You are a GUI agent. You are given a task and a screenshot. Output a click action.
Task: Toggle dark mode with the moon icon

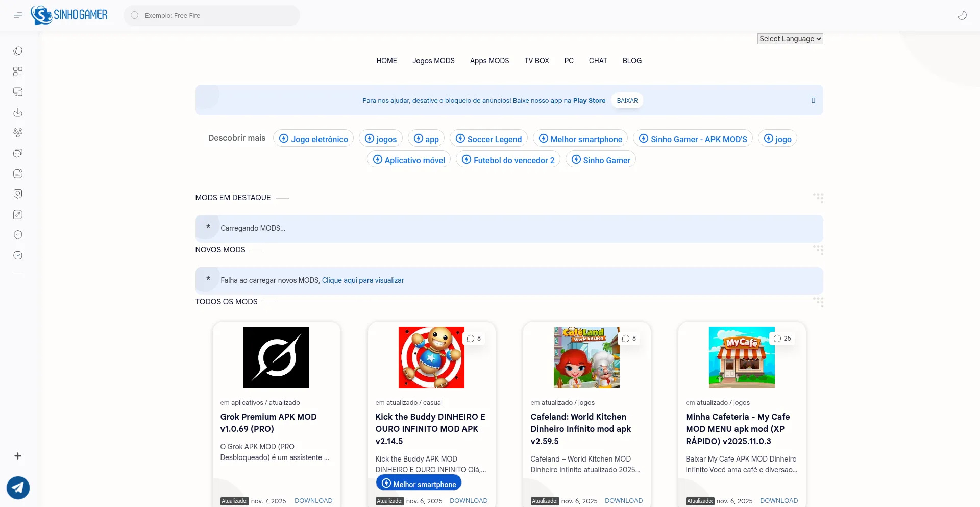962,15
